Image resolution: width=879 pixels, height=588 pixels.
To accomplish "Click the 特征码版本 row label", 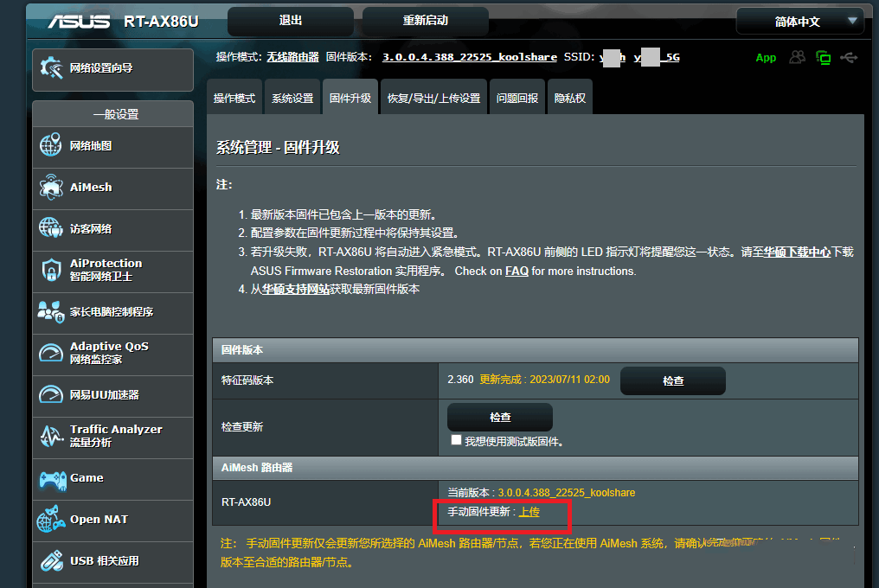I will pyautogui.click(x=247, y=380).
